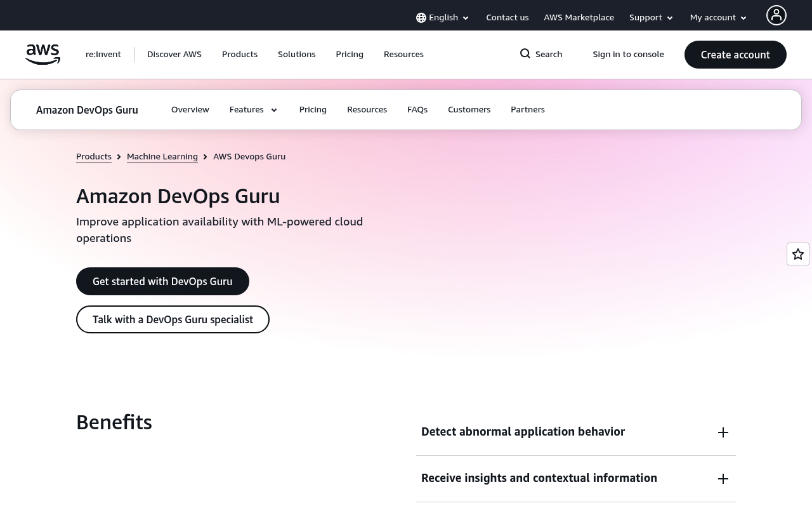The width and height of the screenshot is (812, 508).
Task: Go to DevOps Guru Pricing tab
Action: [313, 109]
